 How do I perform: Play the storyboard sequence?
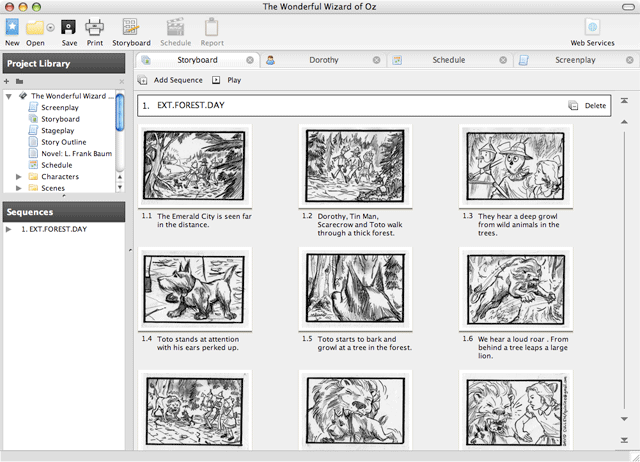click(227, 80)
